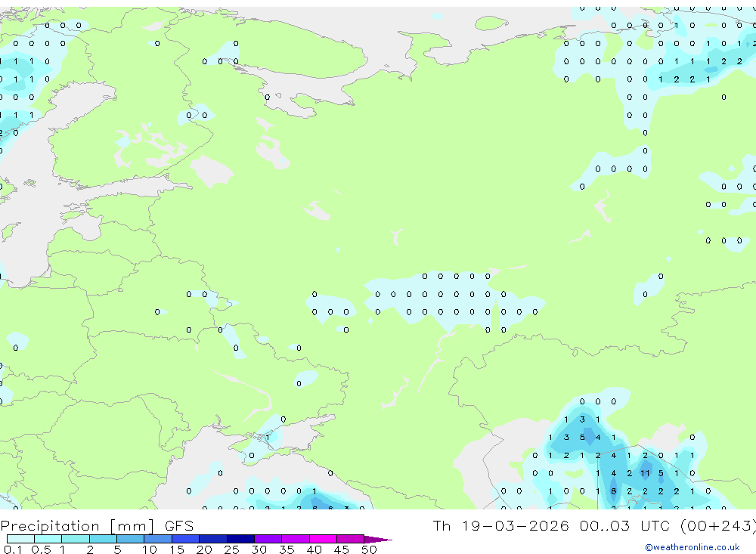Click the 5–10 mm light blue legend swatch

pos(131,539)
